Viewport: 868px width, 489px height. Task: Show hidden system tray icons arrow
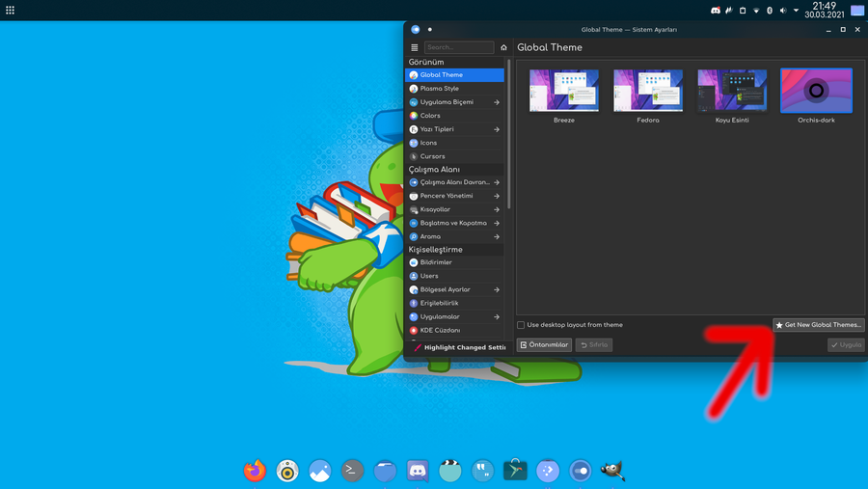click(x=796, y=11)
